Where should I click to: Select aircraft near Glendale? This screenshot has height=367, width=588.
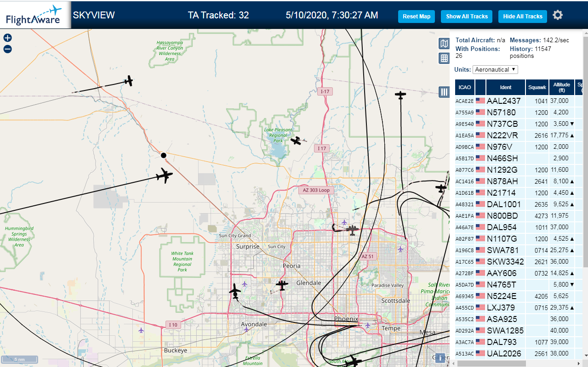(x=282, y=285)
